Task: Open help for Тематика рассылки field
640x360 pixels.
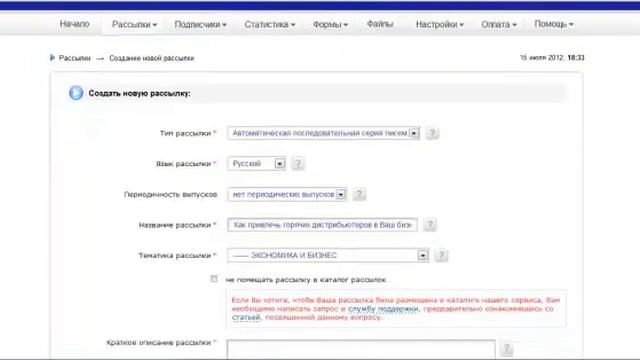Action: (x=441, y=256)
